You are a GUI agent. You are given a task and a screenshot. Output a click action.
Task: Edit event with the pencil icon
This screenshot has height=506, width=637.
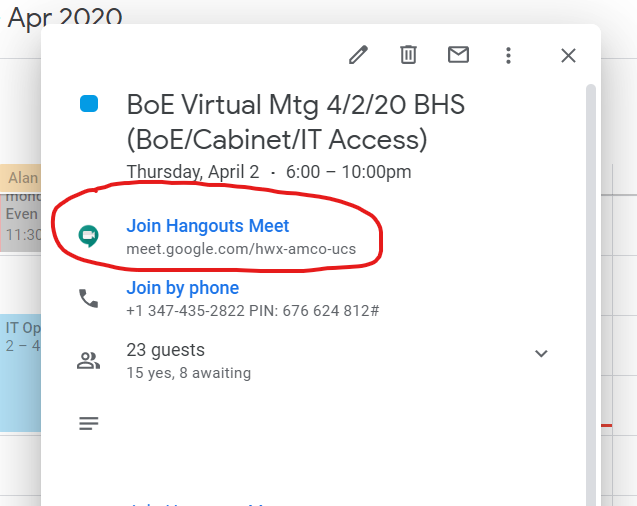pos(358,55)
